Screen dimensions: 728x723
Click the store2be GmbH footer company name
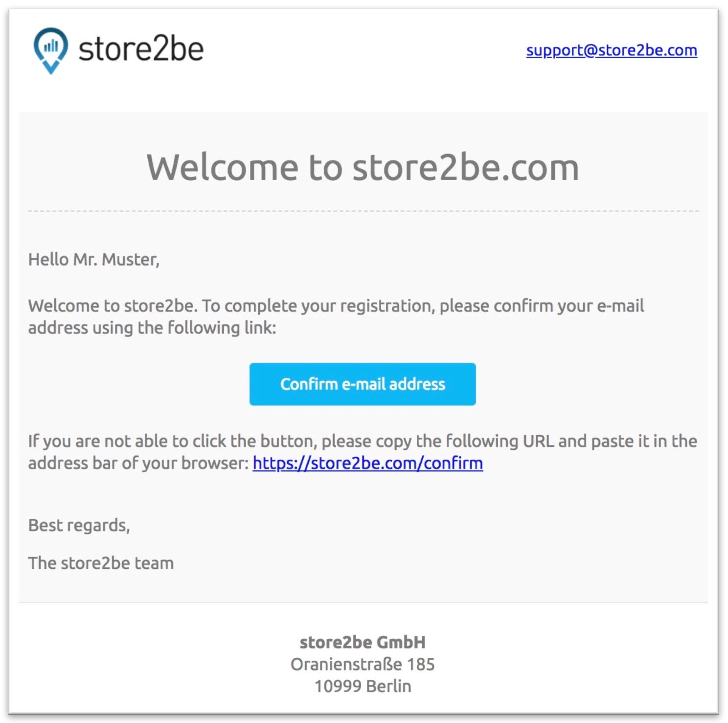[x=363, y=642]
